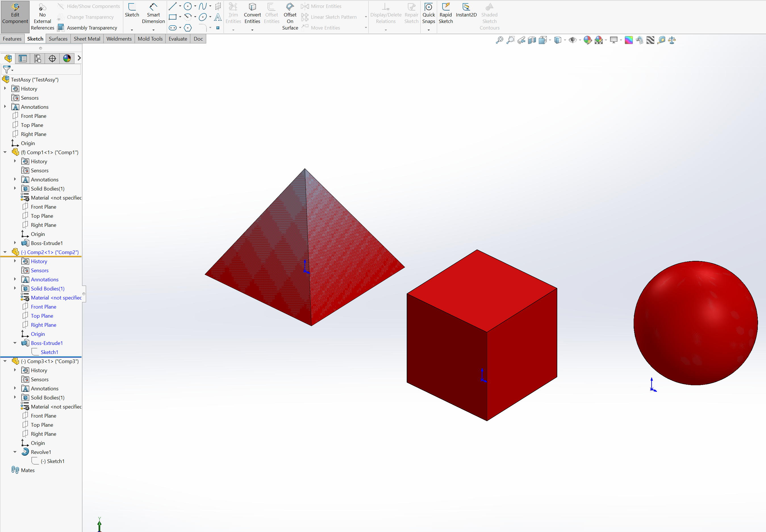Select the Centerpoint Arc tool
Image resolution: width=766 pixels, height=532 pixels.
pyautogui.click(x=188, y=17)
